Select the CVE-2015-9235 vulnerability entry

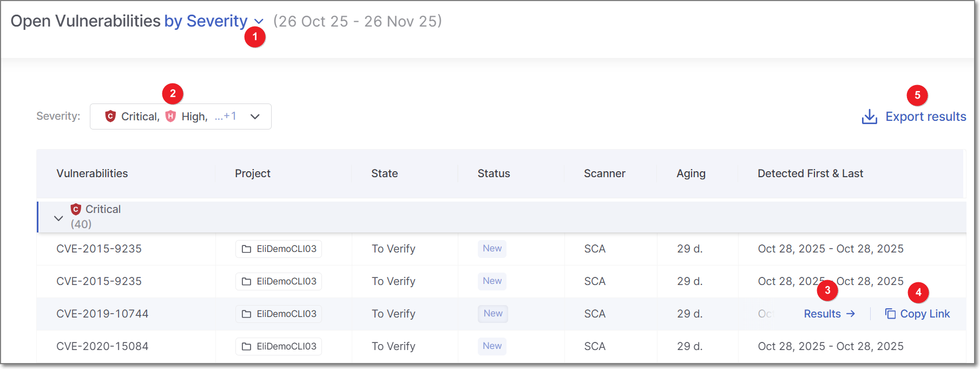pyautogui.click(x=99, y=249)
